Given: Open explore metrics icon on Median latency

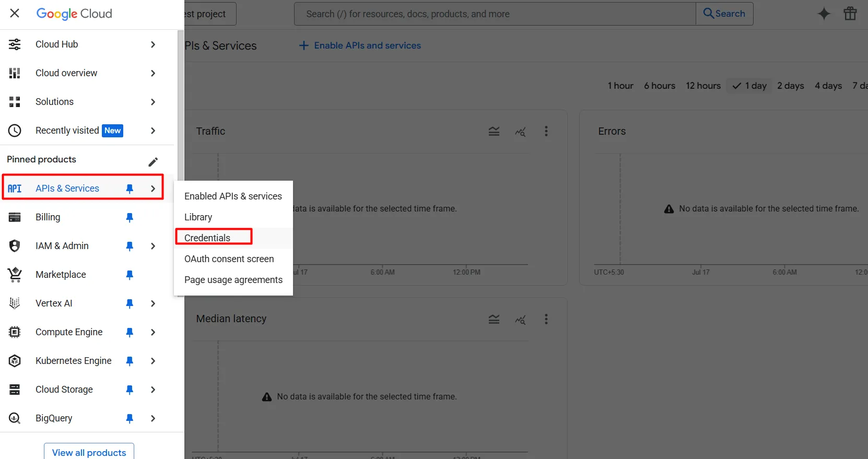Looking at the screenshot, I should tap(520, 320).
